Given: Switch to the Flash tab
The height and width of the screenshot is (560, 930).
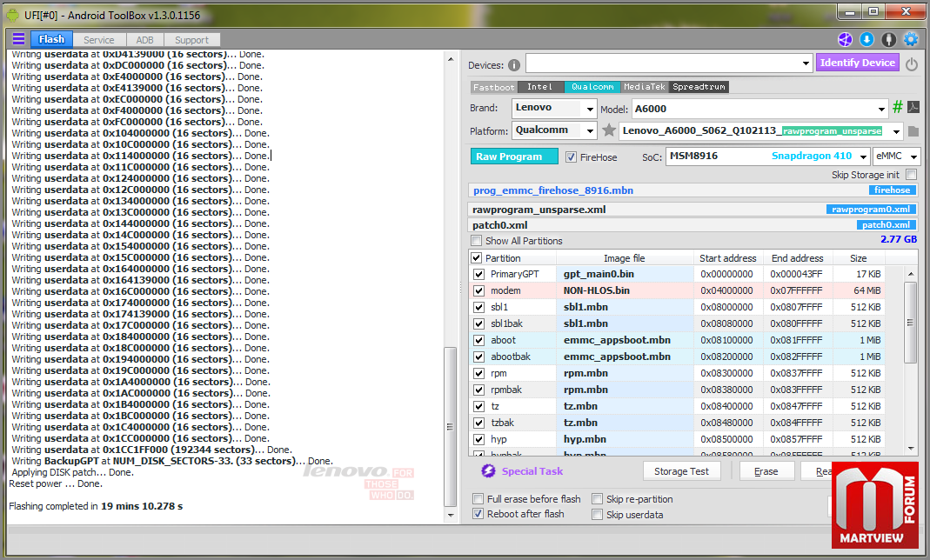Looking at the screenshot, I should 51,39.
